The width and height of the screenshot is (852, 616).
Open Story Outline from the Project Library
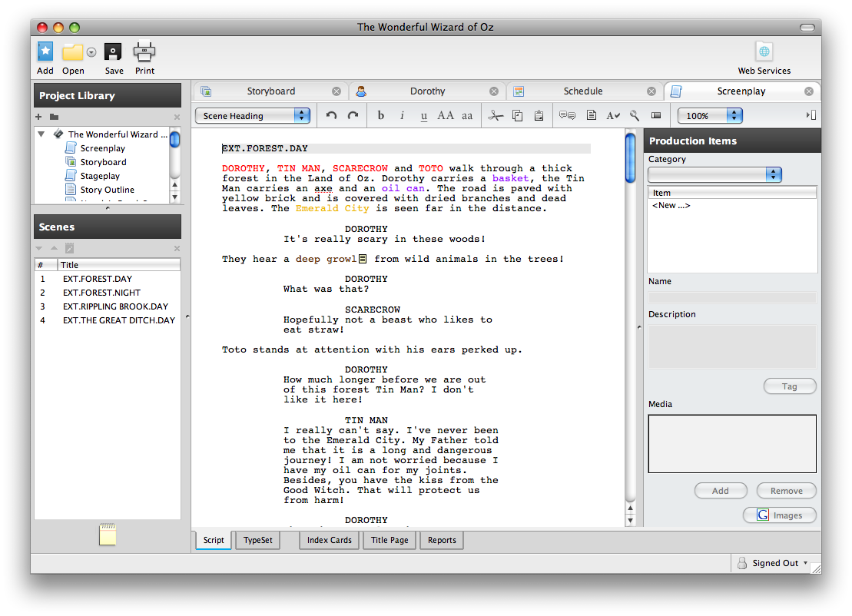(x=107, y=190)
